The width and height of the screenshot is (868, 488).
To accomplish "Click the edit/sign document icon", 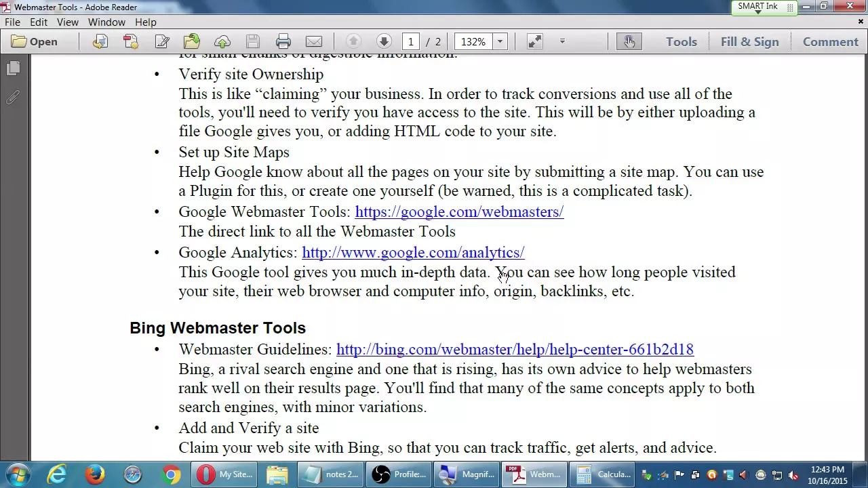I will tap(162, 42).
